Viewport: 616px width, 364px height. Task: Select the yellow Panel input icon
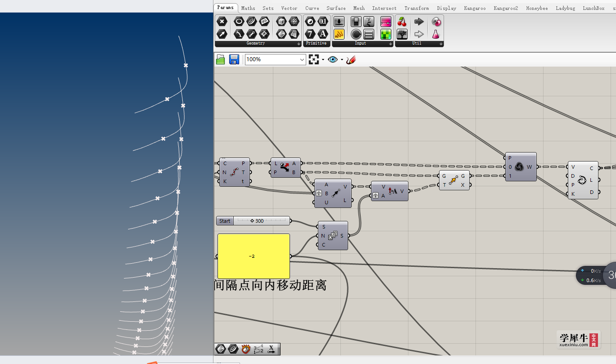tap(339, 34)
